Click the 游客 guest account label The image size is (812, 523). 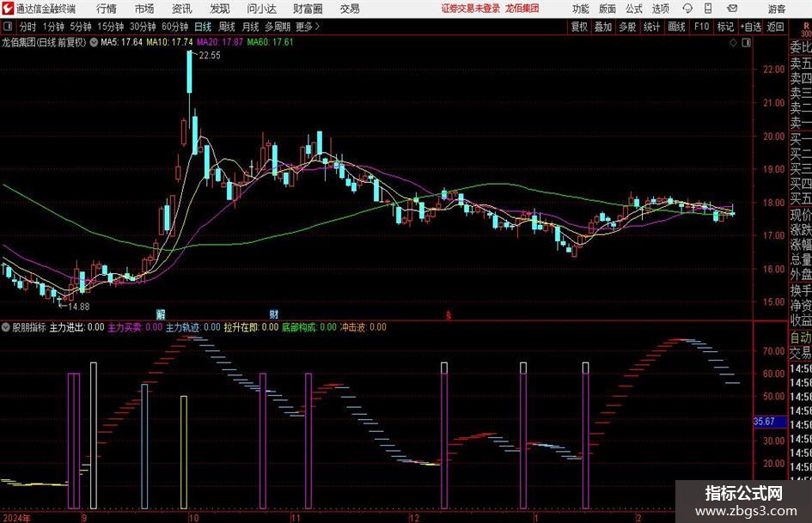tap(777, 9)
